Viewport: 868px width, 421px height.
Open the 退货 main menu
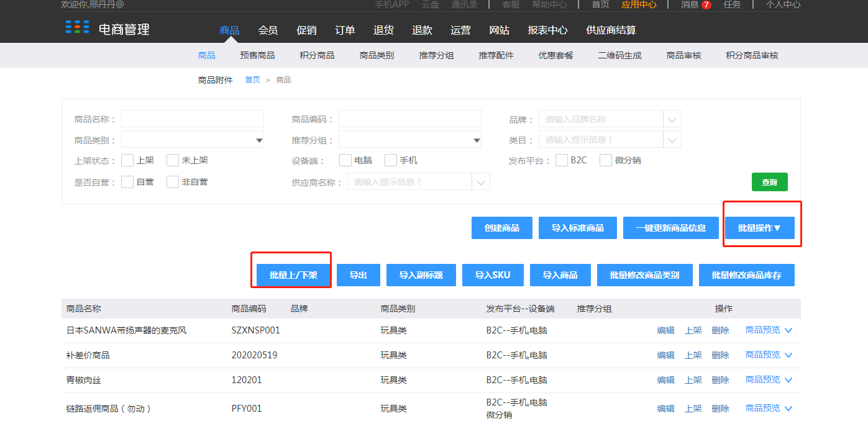(x=383, y=30)
